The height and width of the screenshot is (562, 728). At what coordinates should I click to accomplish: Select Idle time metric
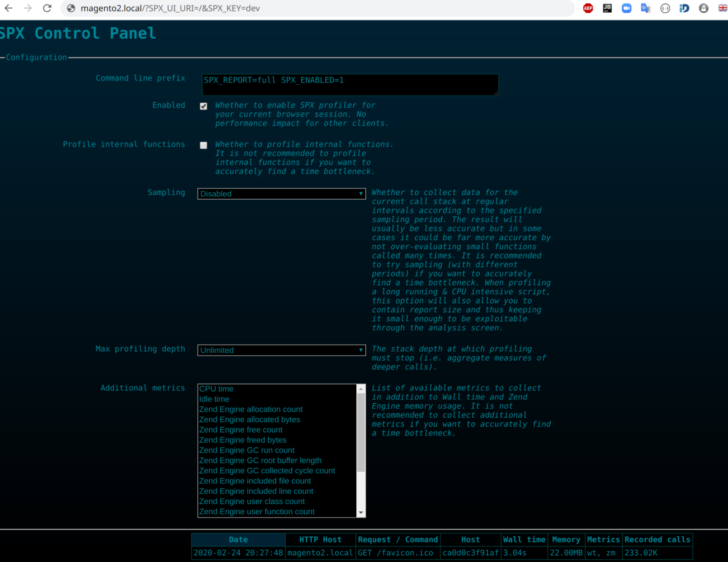point(277,399)
